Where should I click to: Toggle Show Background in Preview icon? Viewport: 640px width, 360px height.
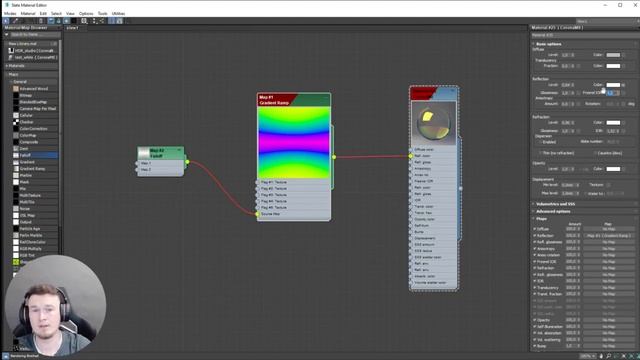[x=74, y=20]
